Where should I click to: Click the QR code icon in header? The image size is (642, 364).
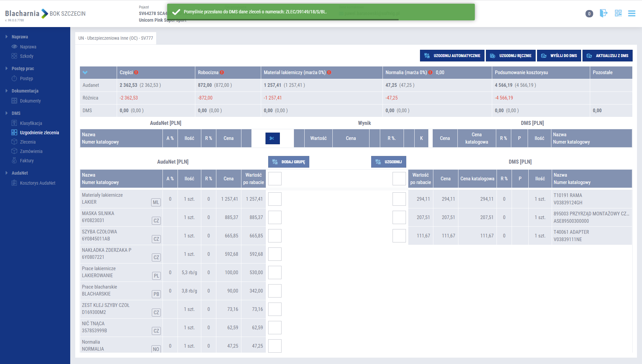click(x=618, y=13)
